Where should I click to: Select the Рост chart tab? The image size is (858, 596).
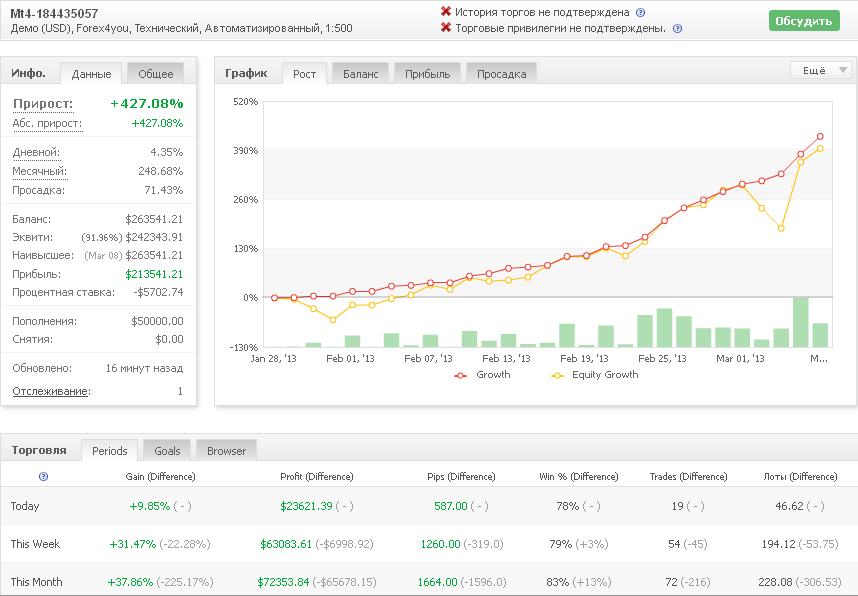point(304,74)
